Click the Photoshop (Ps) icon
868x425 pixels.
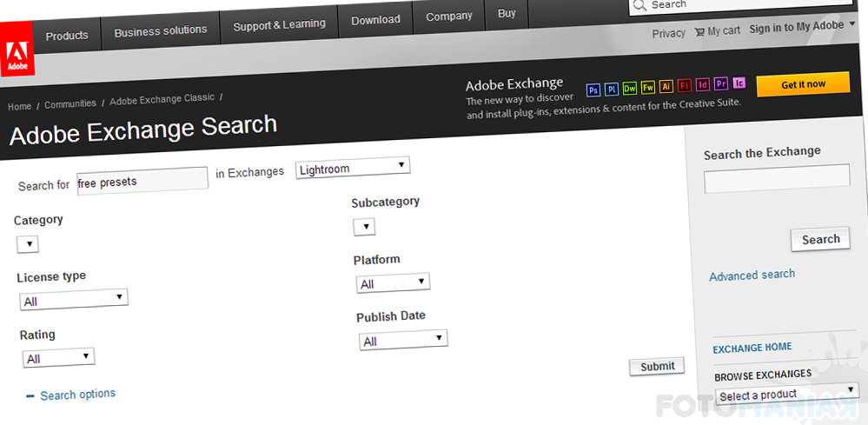click(593, 89)
